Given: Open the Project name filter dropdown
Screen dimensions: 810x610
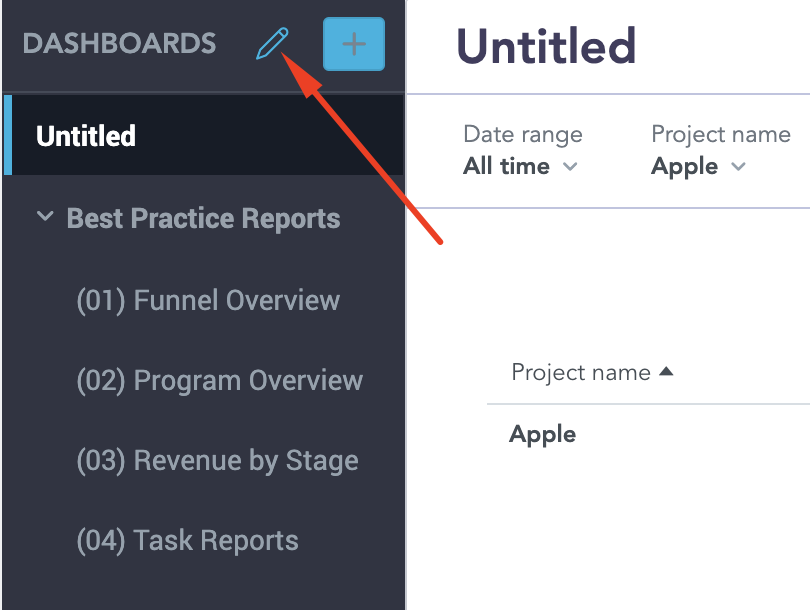Looking at the screenshot, I should [x=698, y=166].
